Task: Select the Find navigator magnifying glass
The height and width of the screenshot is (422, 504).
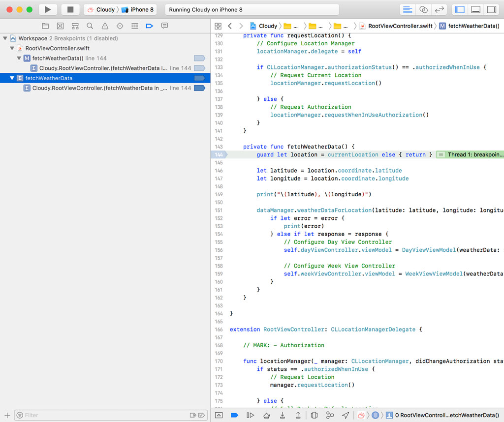Action: 90,26
